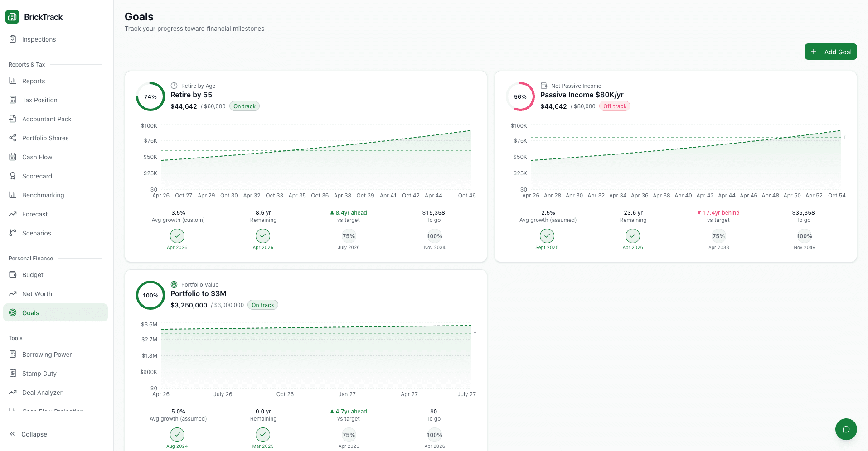Go to Reports page
868x451 pixels.
click(55, 81)
